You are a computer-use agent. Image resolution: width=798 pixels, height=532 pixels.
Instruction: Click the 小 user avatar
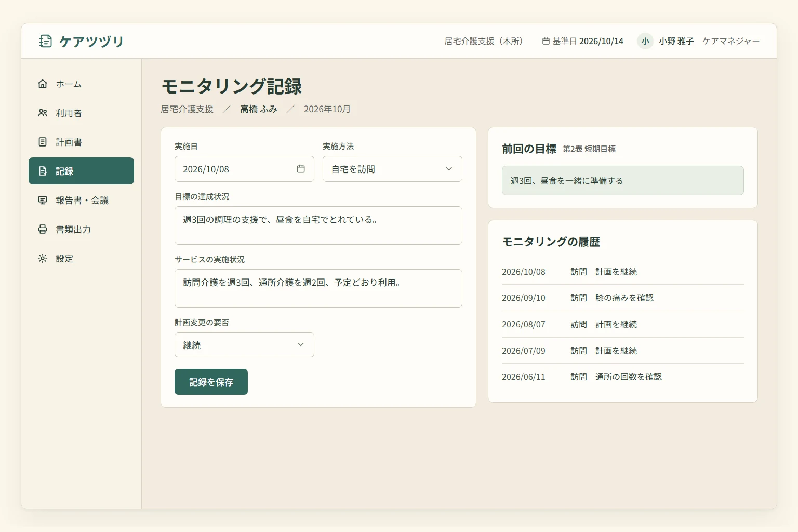click(645, 41)
